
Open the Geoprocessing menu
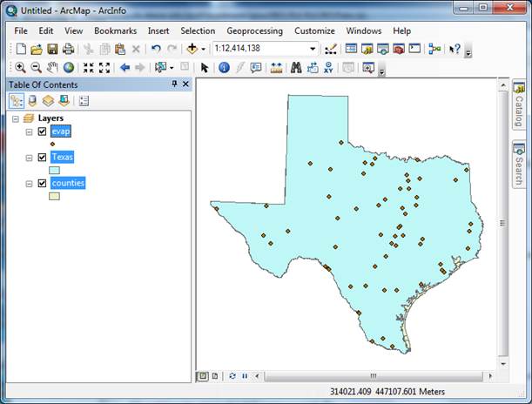tap(248, 30)
